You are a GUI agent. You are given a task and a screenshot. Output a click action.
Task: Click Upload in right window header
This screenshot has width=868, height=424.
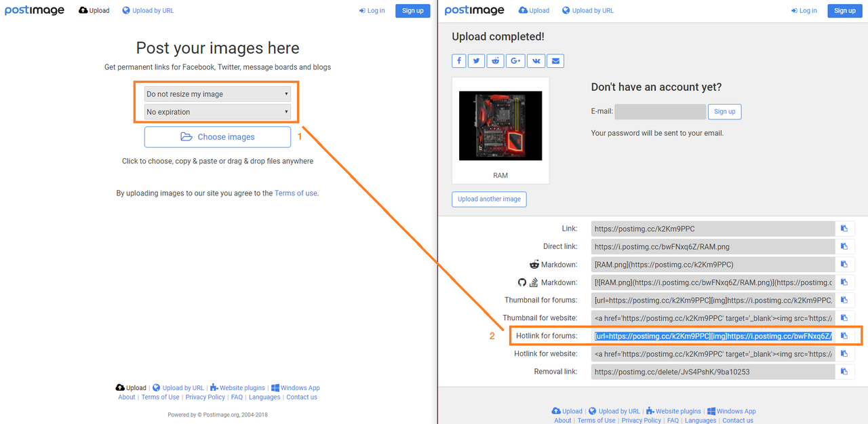[x=534, y=11]
